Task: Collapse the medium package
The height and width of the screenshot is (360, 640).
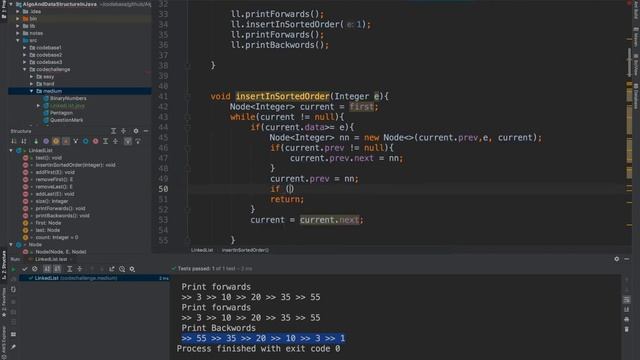Action: [32, 91]
